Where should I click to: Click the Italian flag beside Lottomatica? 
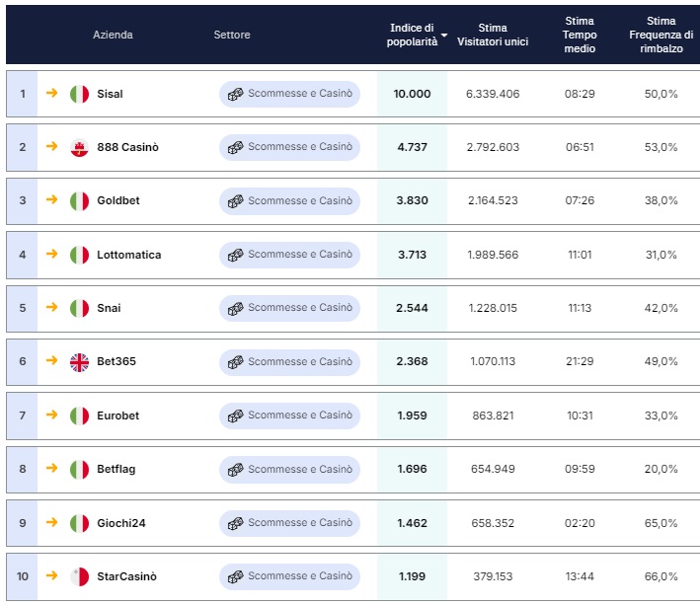point(79,256)
